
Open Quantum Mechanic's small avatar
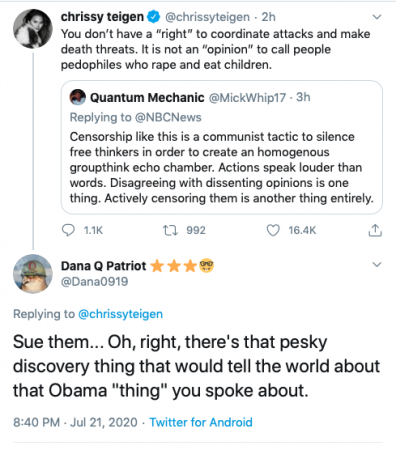pos(78,97)
